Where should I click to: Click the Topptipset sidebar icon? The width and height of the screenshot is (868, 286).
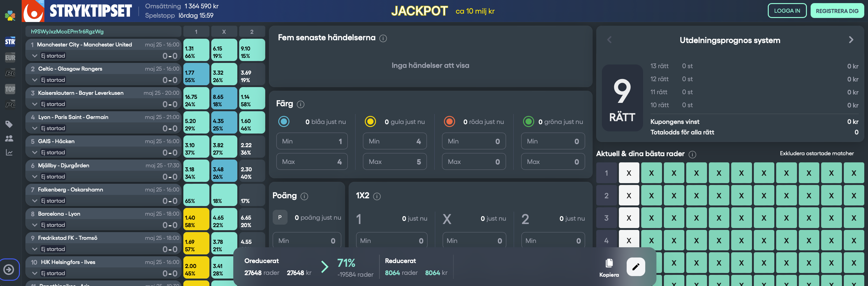[10, 89]
